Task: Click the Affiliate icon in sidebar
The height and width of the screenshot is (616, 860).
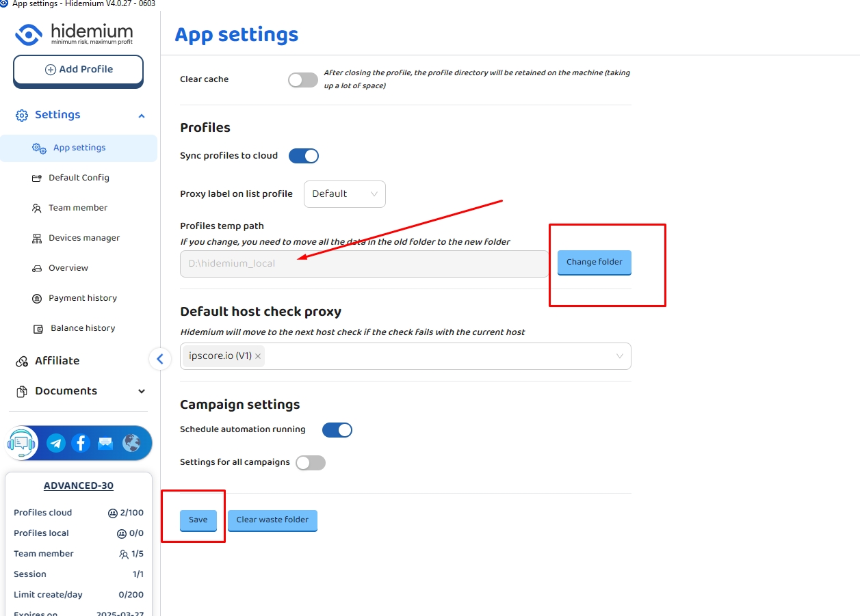Action: point(22,361)
